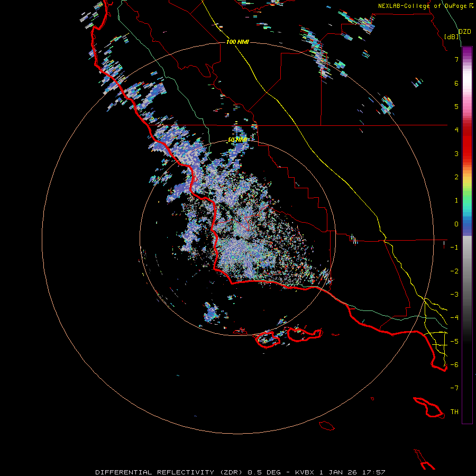Click minus 1 on the legend scale

coord(454,248)
